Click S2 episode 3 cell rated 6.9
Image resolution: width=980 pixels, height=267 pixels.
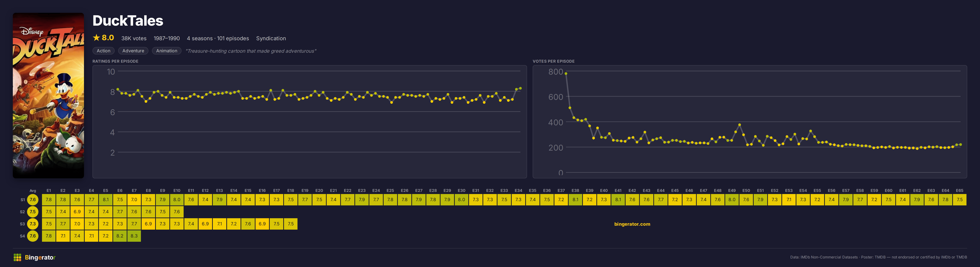coord(77,212)
